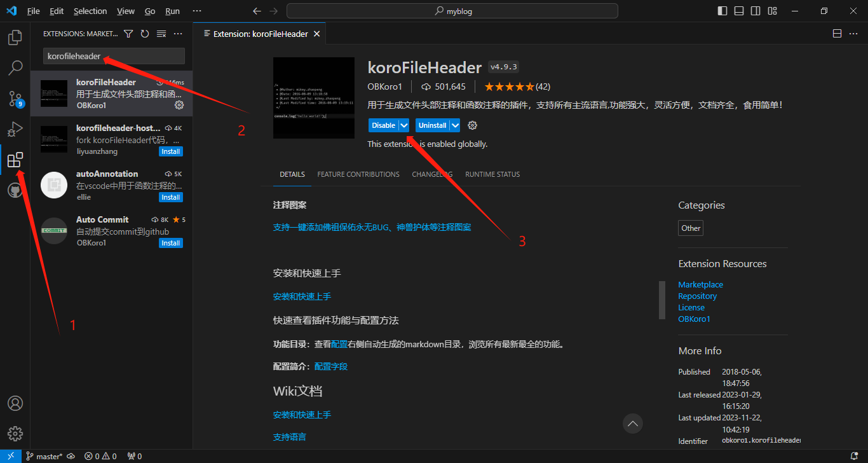
Task: Open the File menu
Action: coord(33,11)
